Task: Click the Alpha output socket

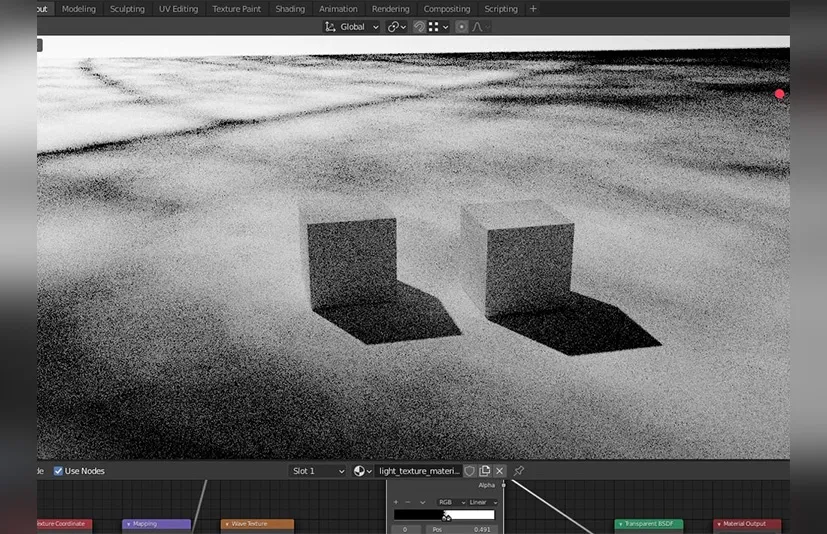Action: click(504, 485)
